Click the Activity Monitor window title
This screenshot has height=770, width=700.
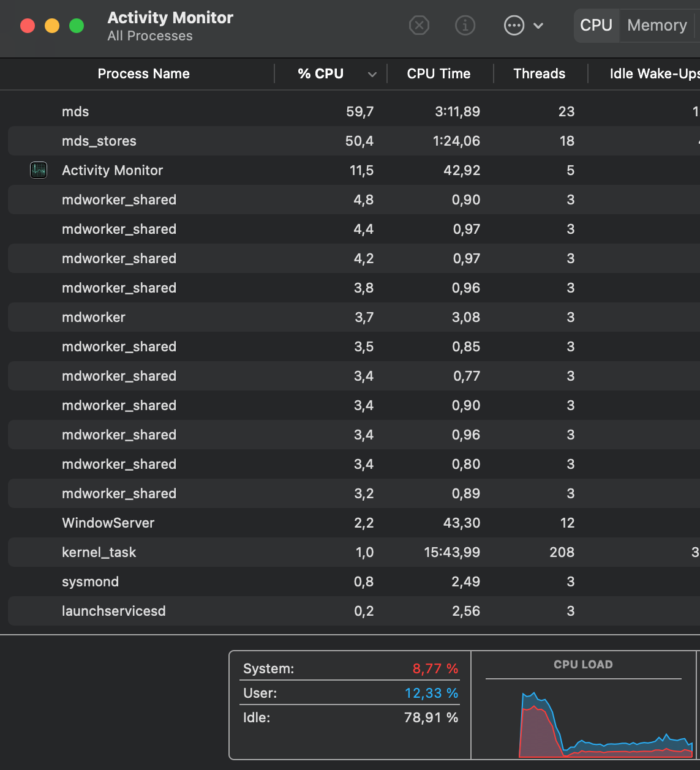(170, 18)
